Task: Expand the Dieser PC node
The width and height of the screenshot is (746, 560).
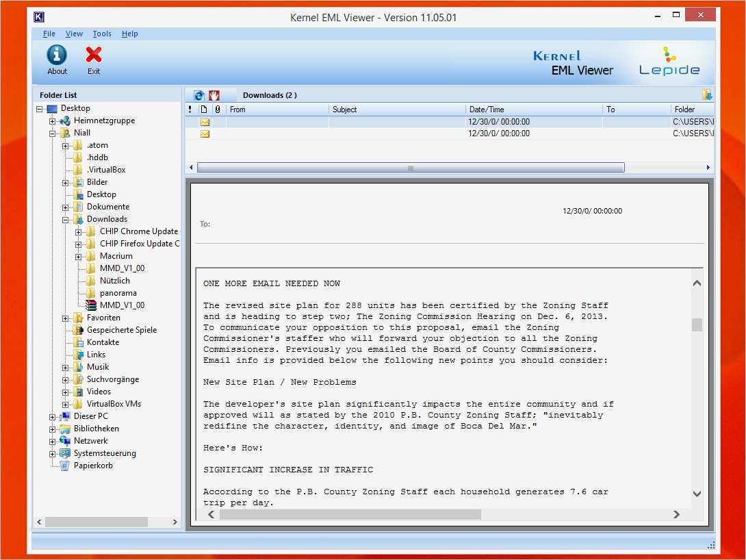Action: [52, 417]
